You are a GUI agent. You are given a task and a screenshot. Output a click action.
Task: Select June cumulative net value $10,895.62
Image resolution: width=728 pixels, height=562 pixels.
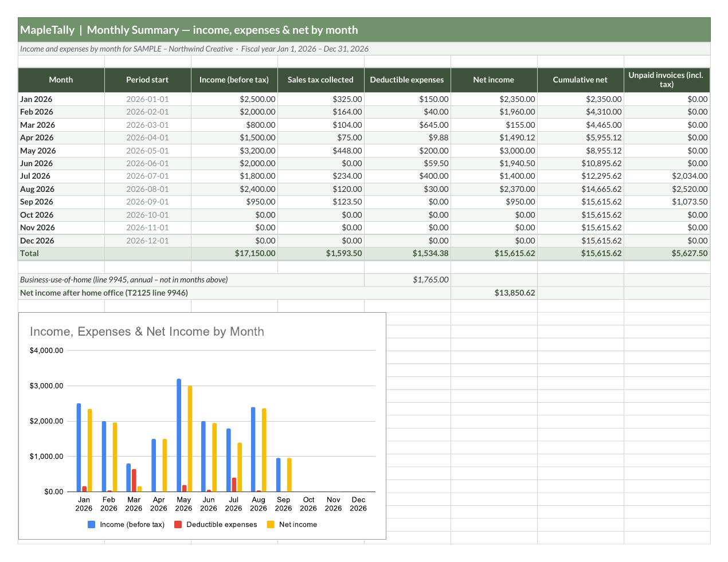coord(581,163)
